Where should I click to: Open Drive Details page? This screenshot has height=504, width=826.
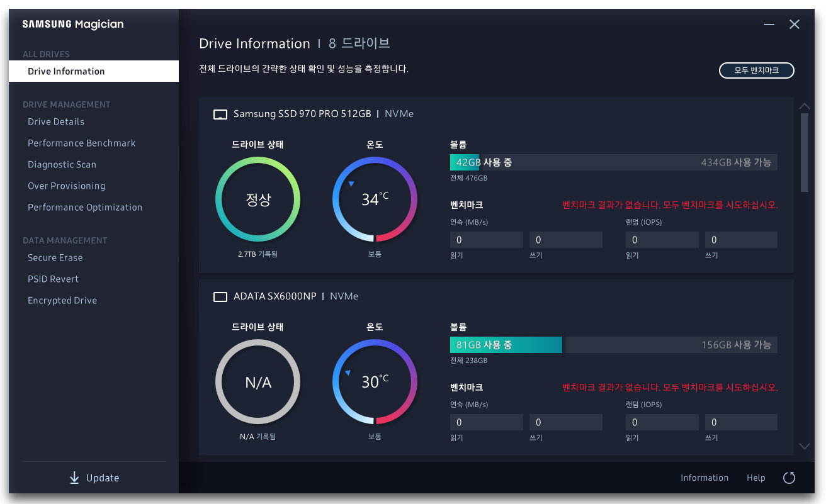pos(56,121)
